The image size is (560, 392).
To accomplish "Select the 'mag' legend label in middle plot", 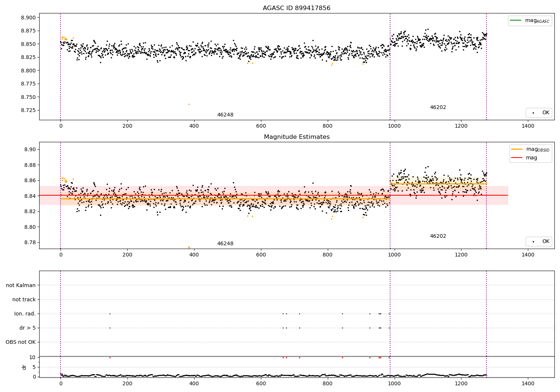I will pyautogui.click(x=532, y=158).
